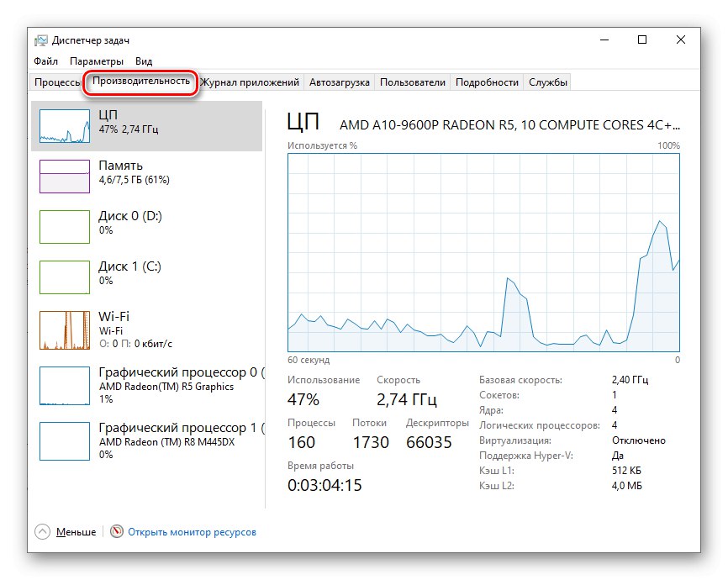The width and height of the screenshot is (728, 580).
Task: Go to the Подробности tab
Action: coord(487,82)
